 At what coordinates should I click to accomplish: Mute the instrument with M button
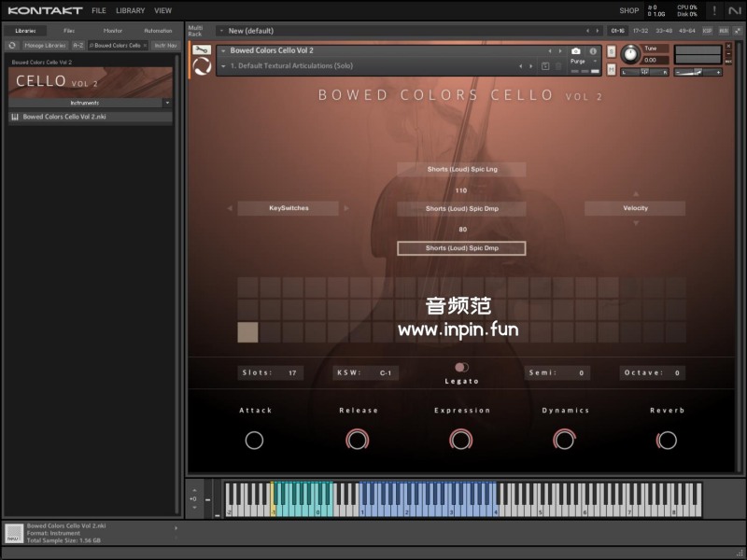pos(612,69)
